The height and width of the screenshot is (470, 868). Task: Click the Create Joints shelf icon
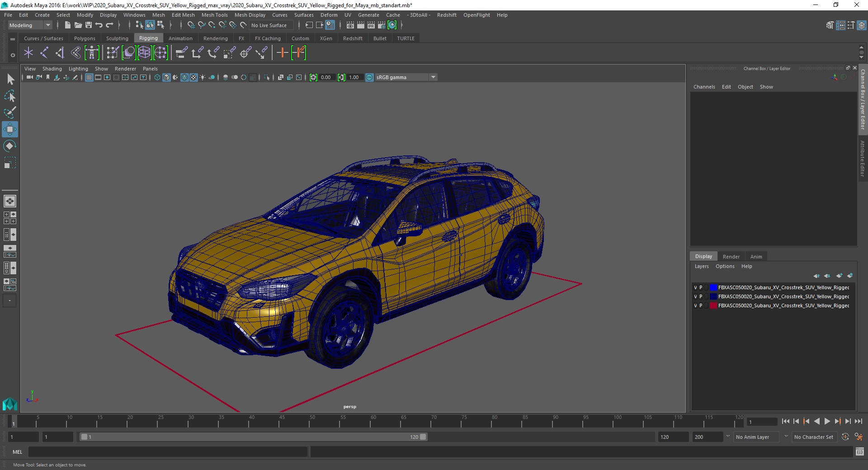[44, 53]
